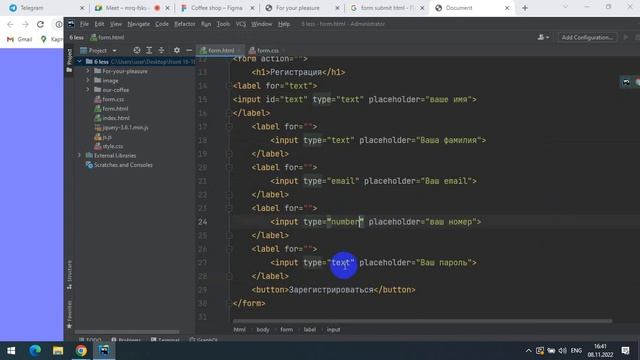This screenshot has height=360, width=640.
Task: Expand image folder in project tree
Action: coord(88,80)
